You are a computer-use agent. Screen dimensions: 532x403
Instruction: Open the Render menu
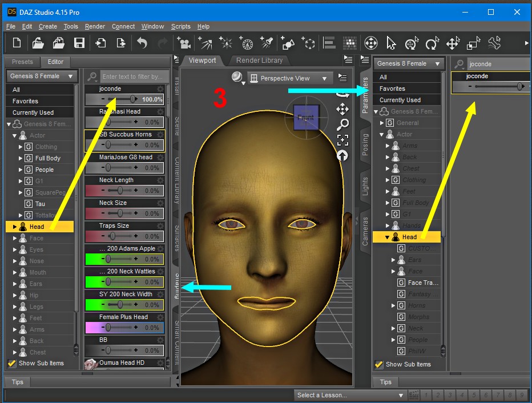[95, 26]
